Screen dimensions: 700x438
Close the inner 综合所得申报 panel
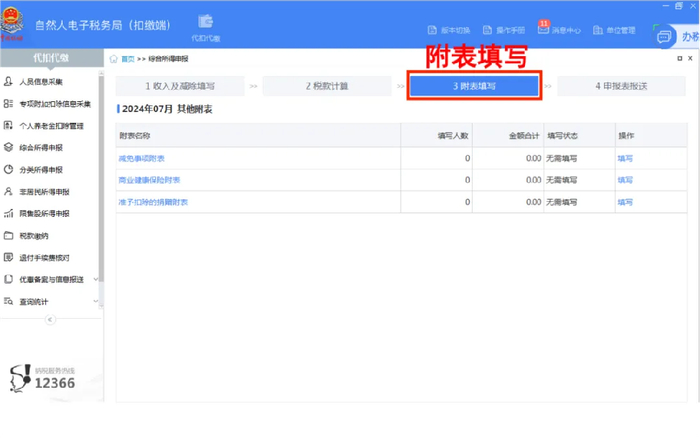tap(690, 58)
